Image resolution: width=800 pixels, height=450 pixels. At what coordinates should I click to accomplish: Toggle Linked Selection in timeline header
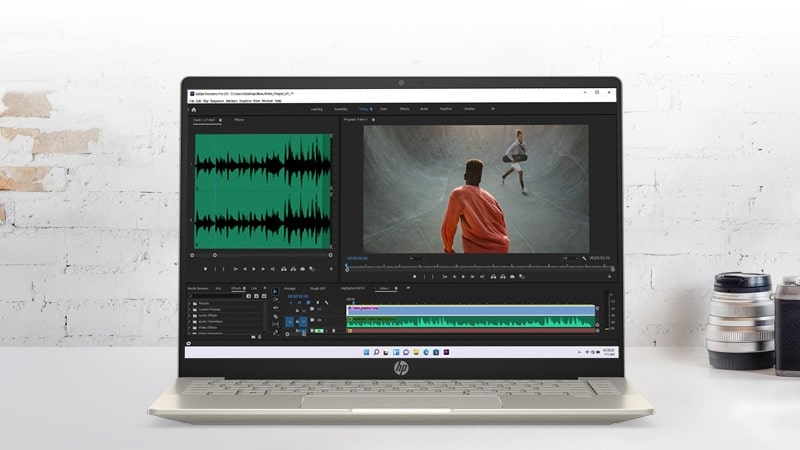(308, 303)
